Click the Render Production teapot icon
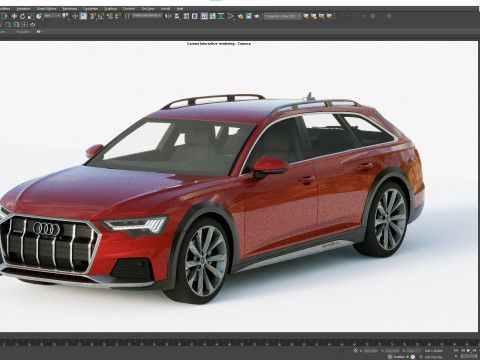This screenshot has width=480, height=360. coord(257,16)
